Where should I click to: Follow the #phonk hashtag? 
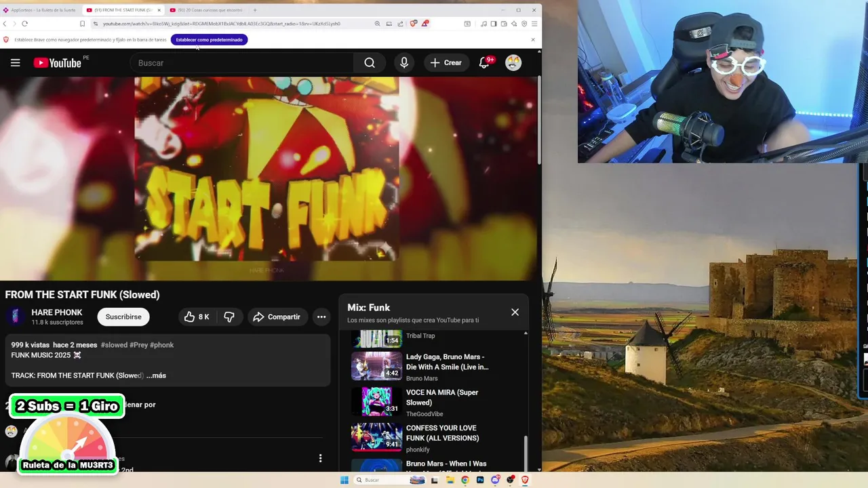tap(161, 345)
